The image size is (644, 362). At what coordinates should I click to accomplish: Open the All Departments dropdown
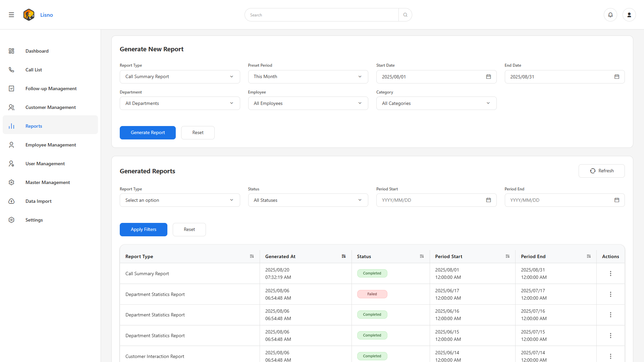pos(180,103)
